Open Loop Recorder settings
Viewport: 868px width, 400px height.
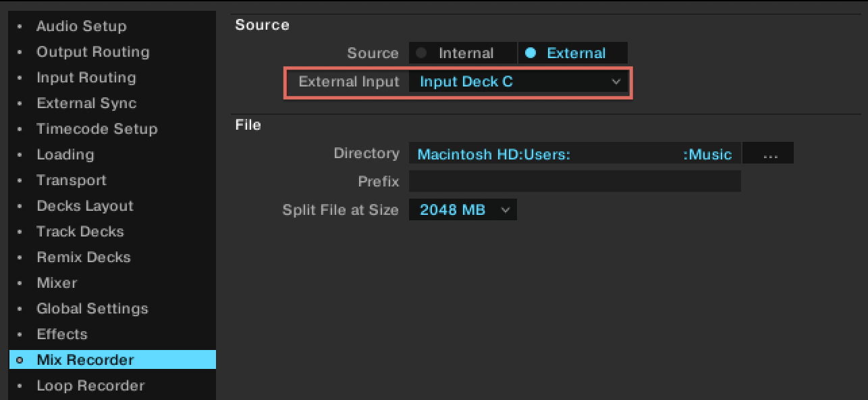coord(90,386)
